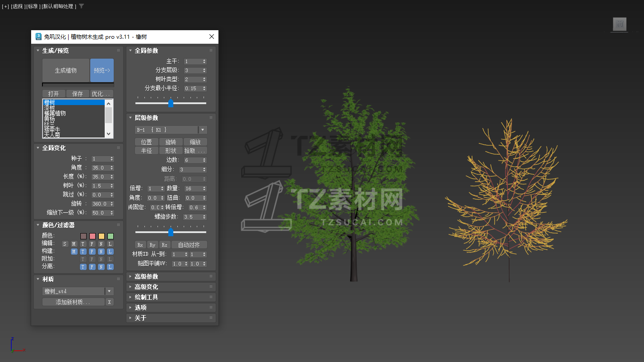Open the 标准 viewport quality menu
The width and height of the screenshot is (644, 362).
(x=33, y=6)
